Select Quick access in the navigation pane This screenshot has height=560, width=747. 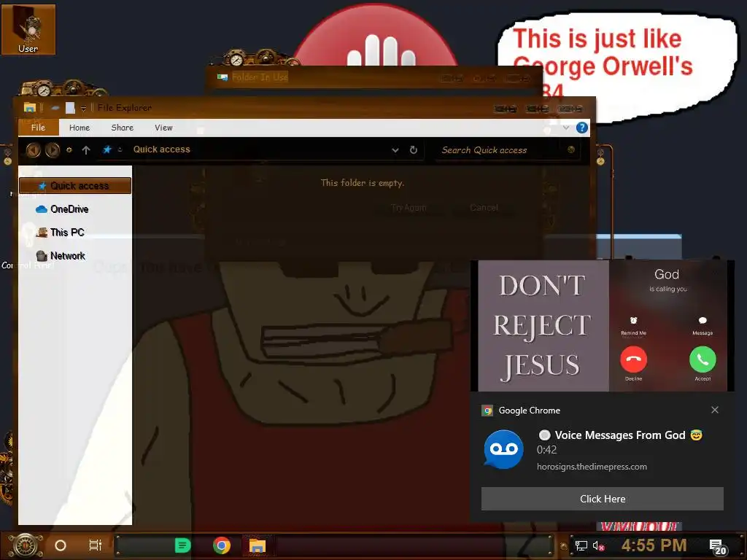pos(75,186)
